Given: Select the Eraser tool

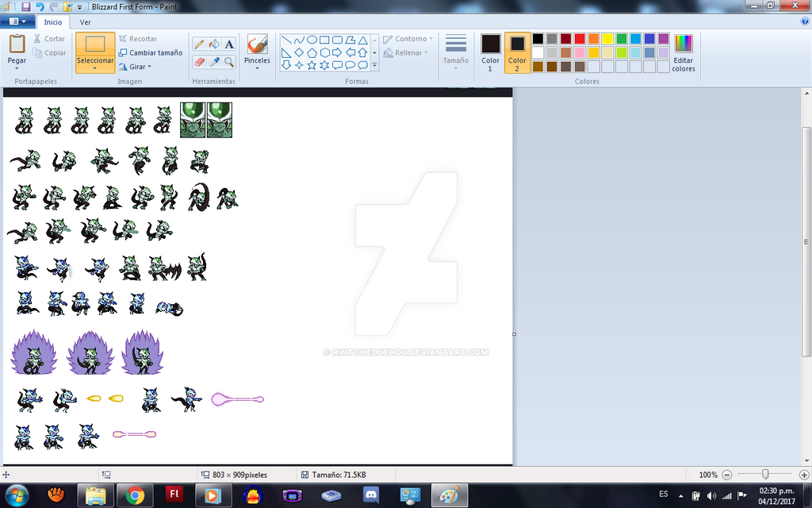Looking at the screenshot, I should [199, 62].
